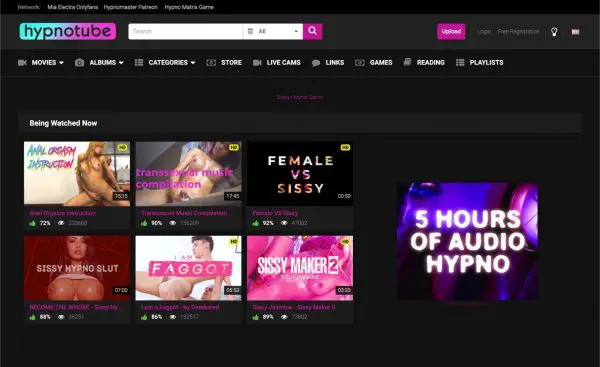
Task: Click the Login link
Action: (x=484, y=32)
